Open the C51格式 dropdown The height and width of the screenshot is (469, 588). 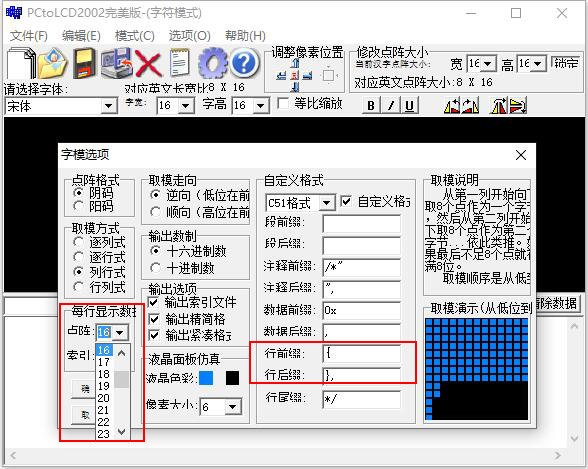tap(327, 203)
